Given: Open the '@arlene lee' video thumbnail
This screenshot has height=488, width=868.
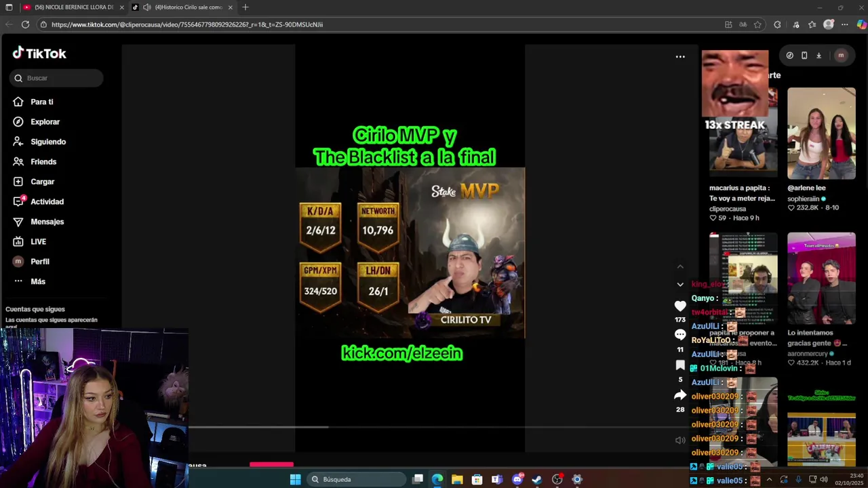Looking at the screenshot, I should point(821,133).
